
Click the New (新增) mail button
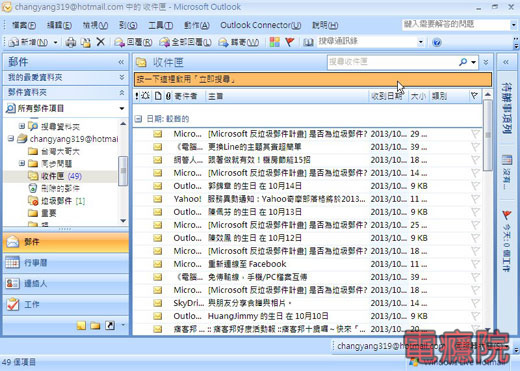[x=28, y=42]
